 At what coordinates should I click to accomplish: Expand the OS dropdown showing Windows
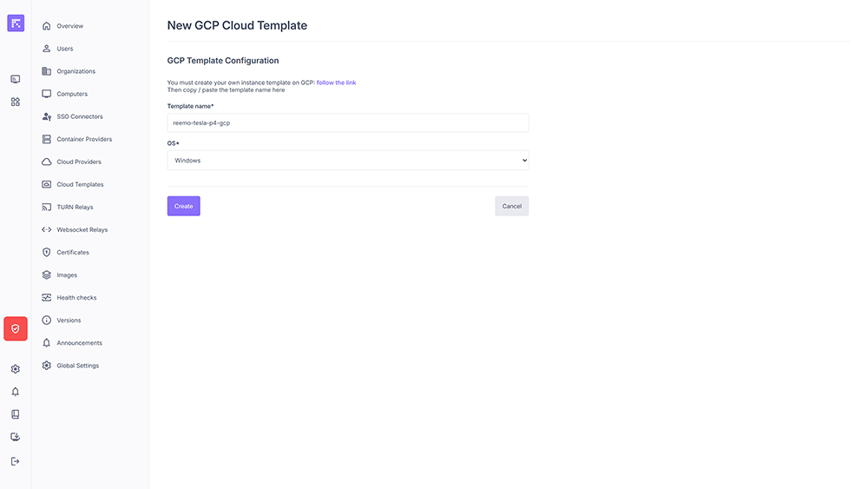tap(347, 161)
